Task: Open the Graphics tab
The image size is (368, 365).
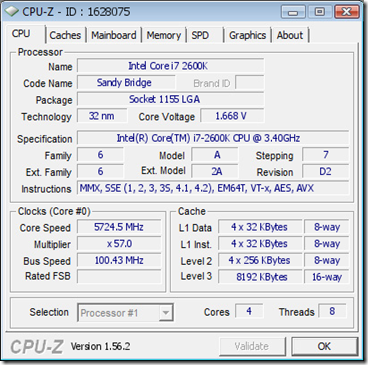Action: coord(247,35)
